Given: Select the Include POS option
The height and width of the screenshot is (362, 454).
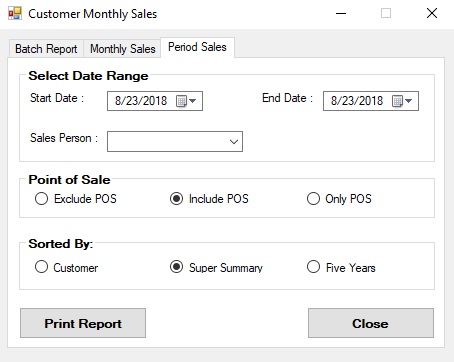Looking at the screenshot, I should pos(209,199).
